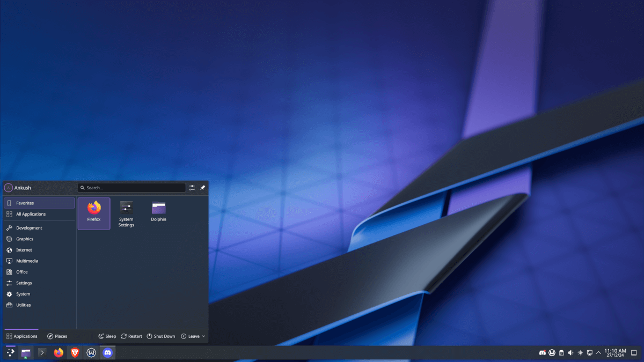Viewport: 644px width, 362px height.
Task: Open System Settings from Favorites
Action: pyautogui.click(x=126, y=210)
